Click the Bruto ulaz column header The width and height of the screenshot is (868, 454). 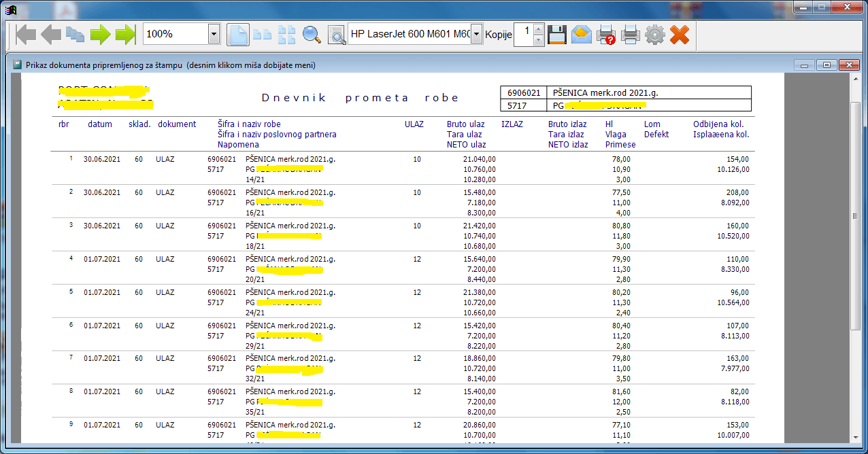[466, 124]
